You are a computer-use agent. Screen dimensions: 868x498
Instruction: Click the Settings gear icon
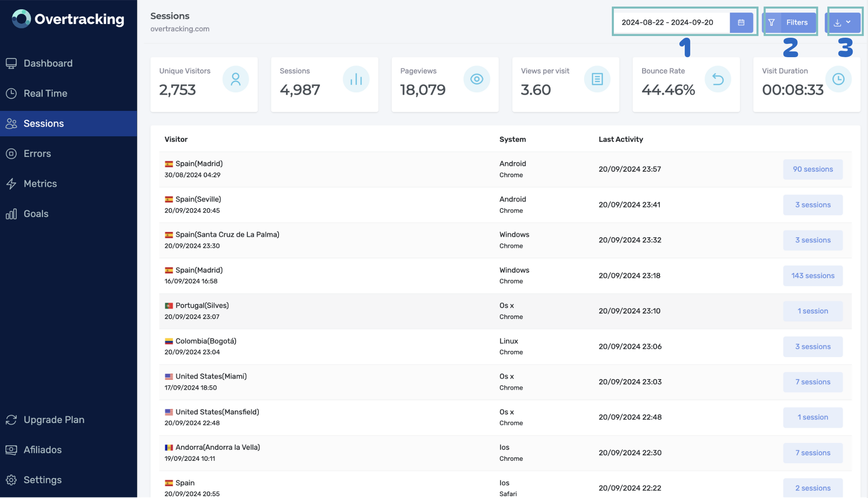11,480
